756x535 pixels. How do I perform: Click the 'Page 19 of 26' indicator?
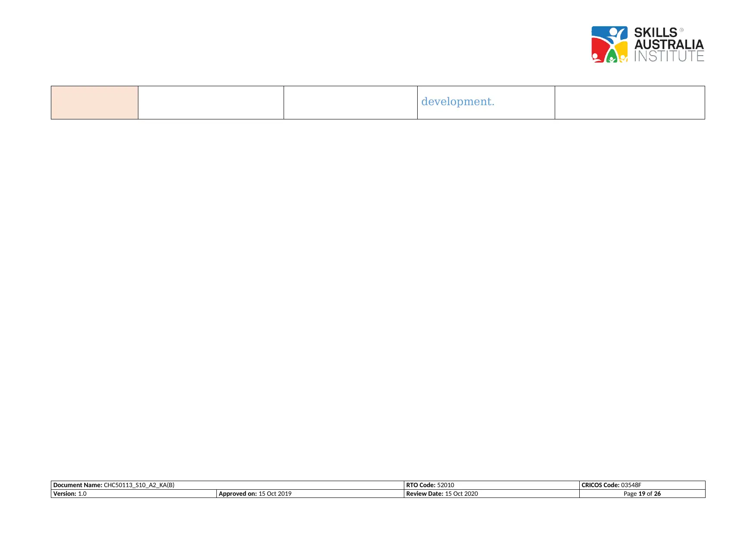[642, 494]
